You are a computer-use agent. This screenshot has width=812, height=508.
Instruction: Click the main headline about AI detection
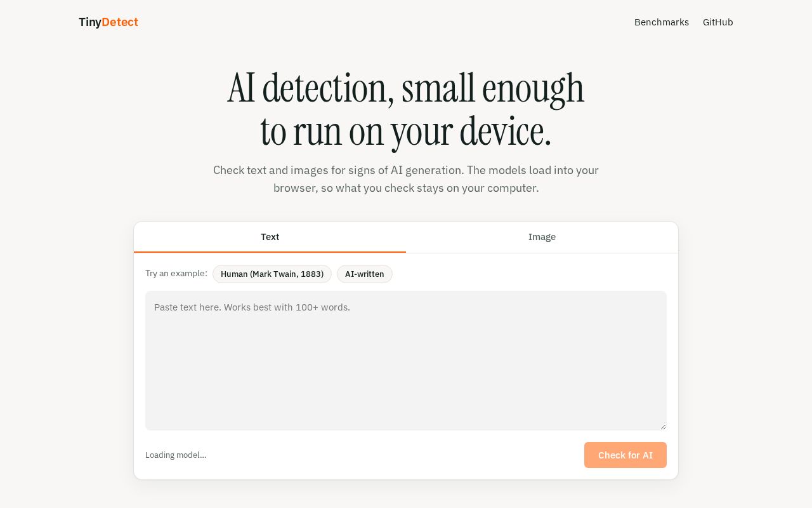coord(406,110)
